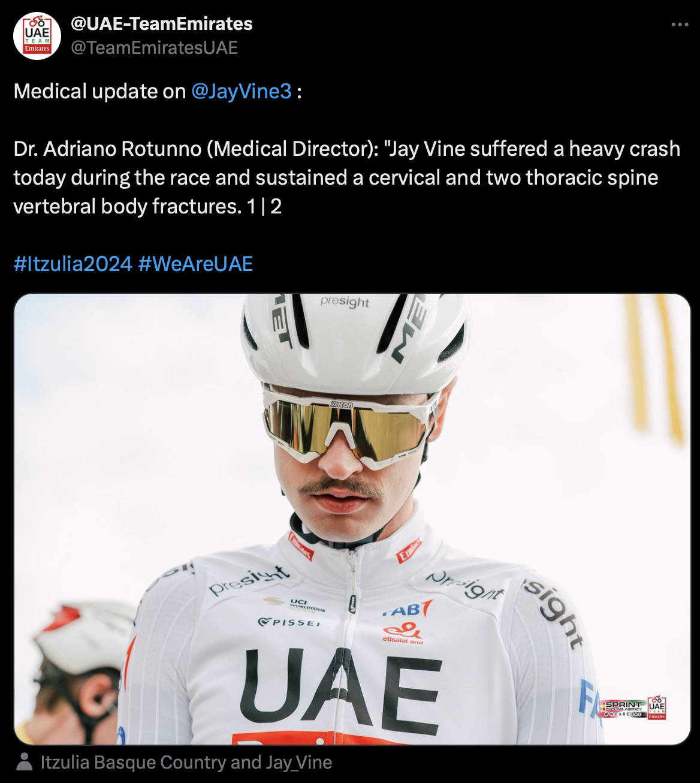Image resolution: width=700 pixels, height=783 pixels.
Task: Click the tagged people person icon
Action: pos(25,763)
